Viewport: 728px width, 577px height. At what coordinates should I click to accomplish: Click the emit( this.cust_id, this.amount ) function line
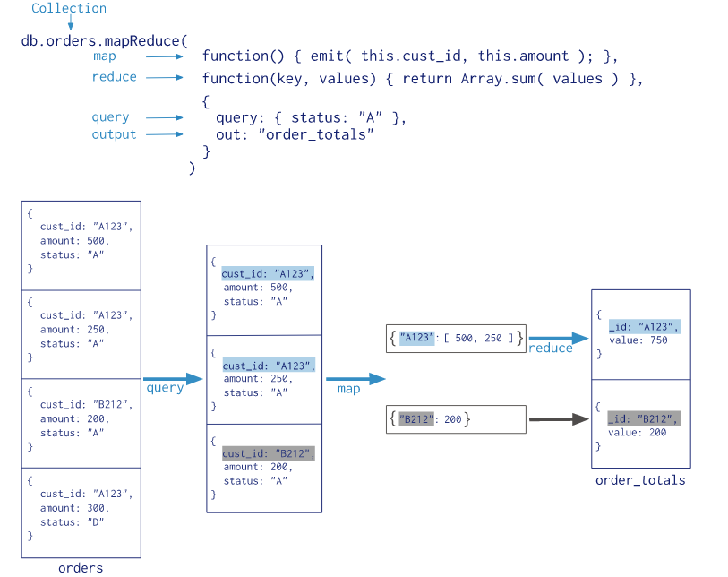point(410,56)
